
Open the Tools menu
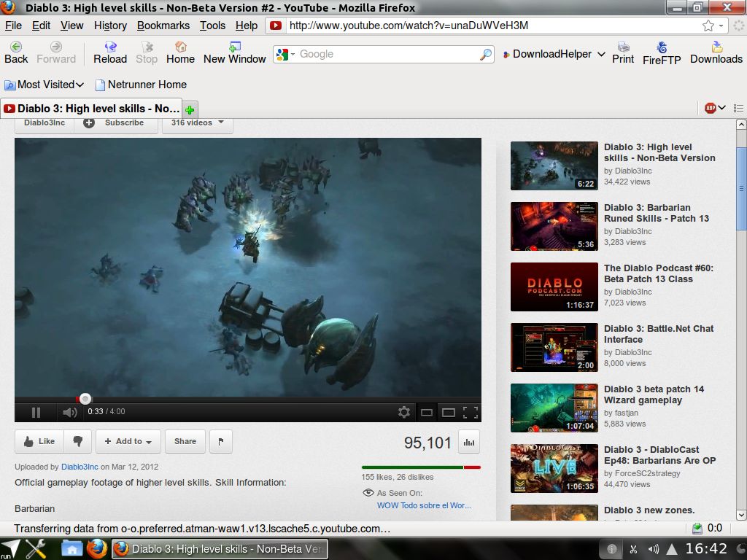pyautogui.click(x=212, y=26)
